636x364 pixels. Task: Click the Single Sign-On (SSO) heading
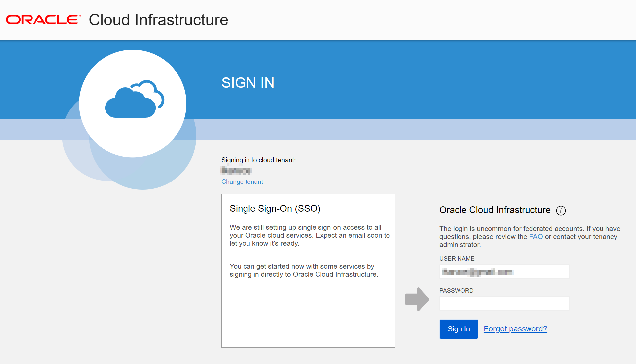point(275,208)
